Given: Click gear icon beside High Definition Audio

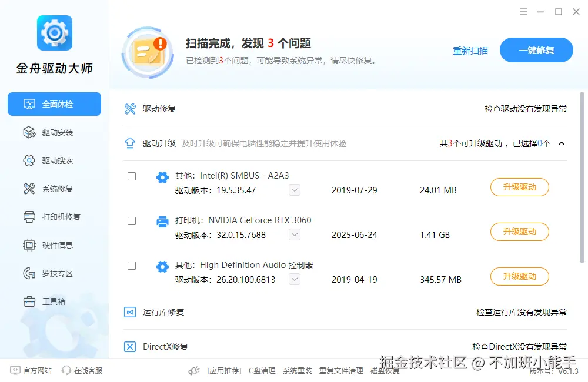Looking at the screenshot, I should [162, 267].
